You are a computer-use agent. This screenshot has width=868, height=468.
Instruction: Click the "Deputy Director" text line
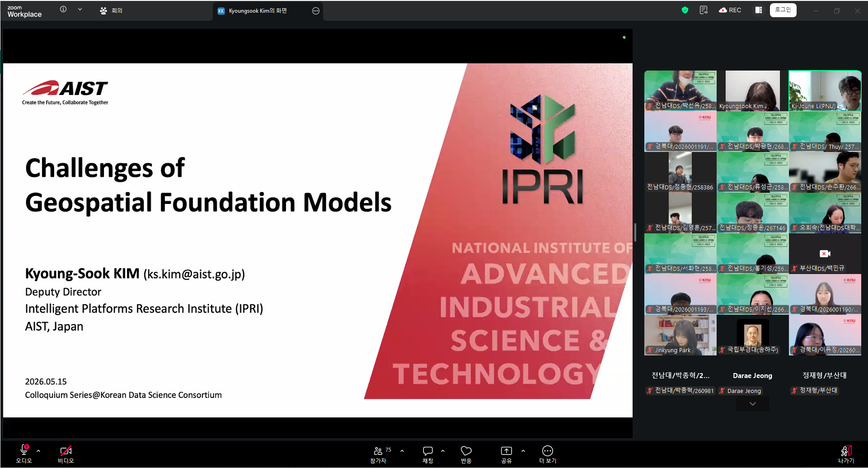pyautogui.click(x=63, y=292)
